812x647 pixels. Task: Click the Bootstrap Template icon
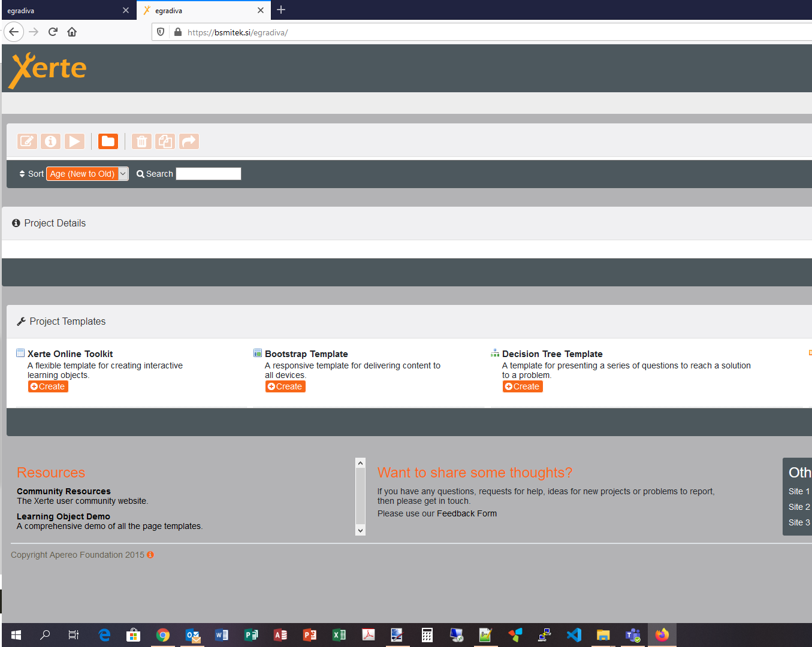coord(258,353)
